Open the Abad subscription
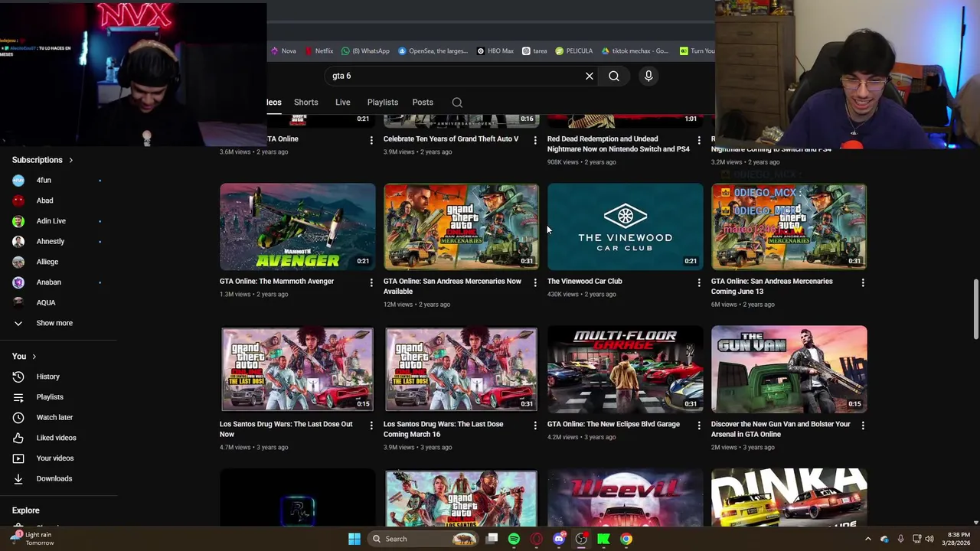 click(44, 201)
